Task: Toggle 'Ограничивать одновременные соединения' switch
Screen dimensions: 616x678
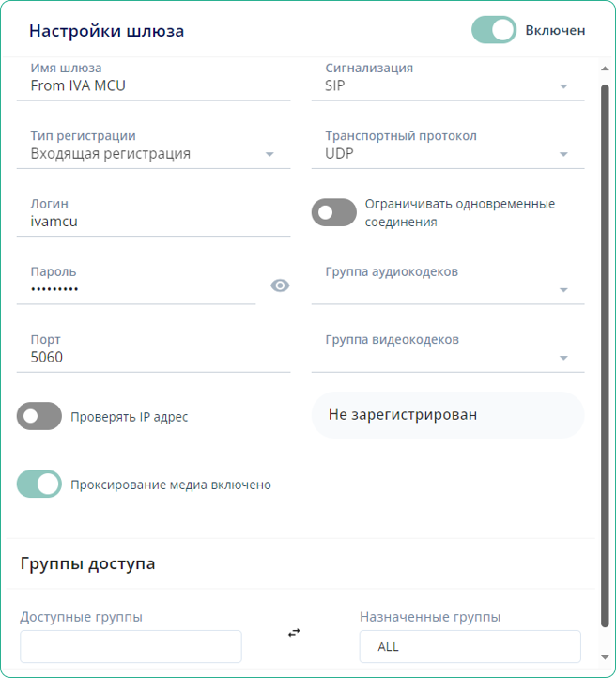Action: click(333, 212)
